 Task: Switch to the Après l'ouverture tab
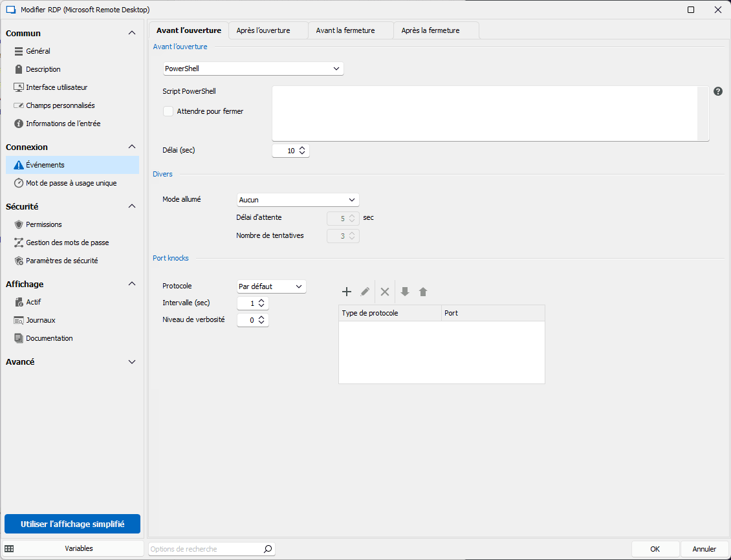(x=263, y=30)
